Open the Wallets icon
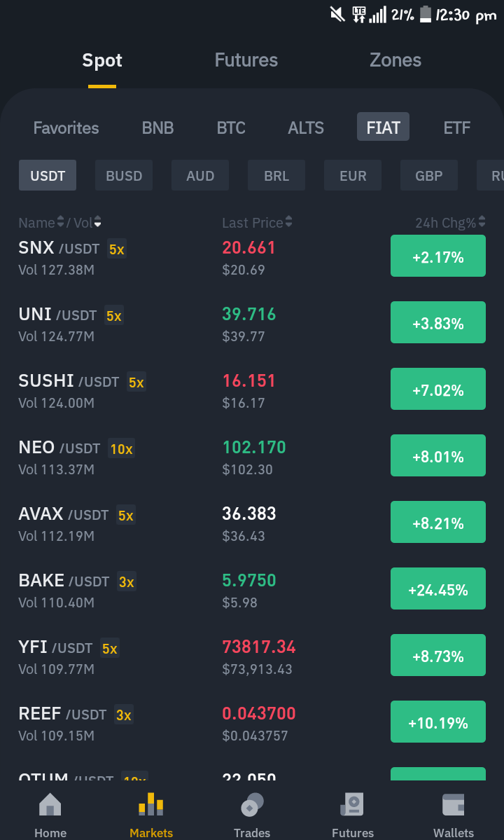 (453, 805)
